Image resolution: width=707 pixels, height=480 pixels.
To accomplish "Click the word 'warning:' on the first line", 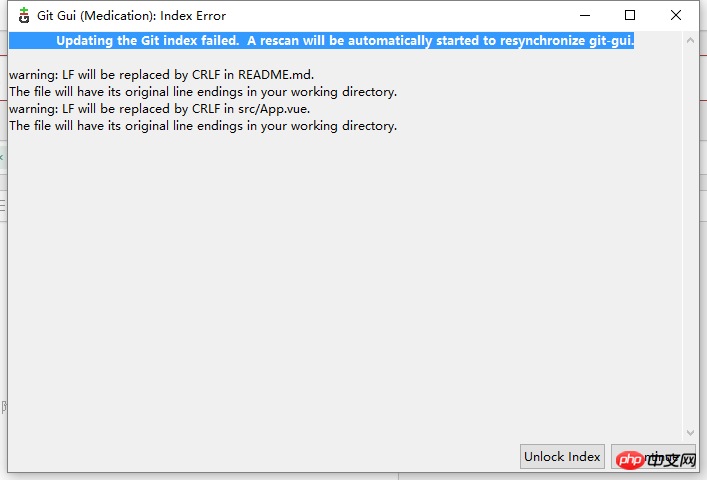I will [33, 74].
